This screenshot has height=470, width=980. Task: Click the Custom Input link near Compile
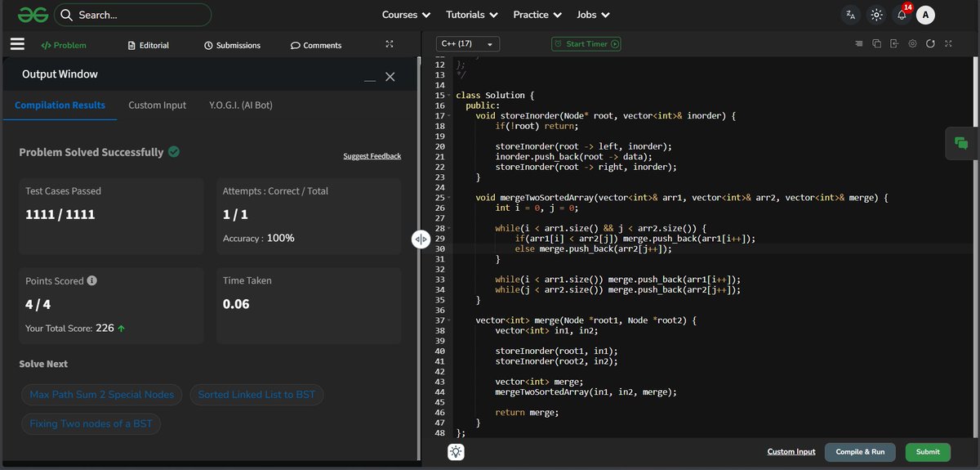(x=791, y=451)
